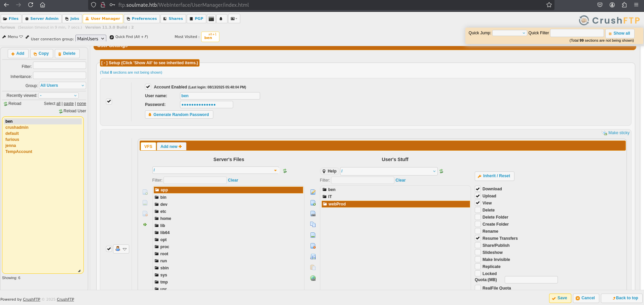This screenshot has height=305, width=644.
Task: Click the green arrow to add folder to VFS
Action: 145,225
